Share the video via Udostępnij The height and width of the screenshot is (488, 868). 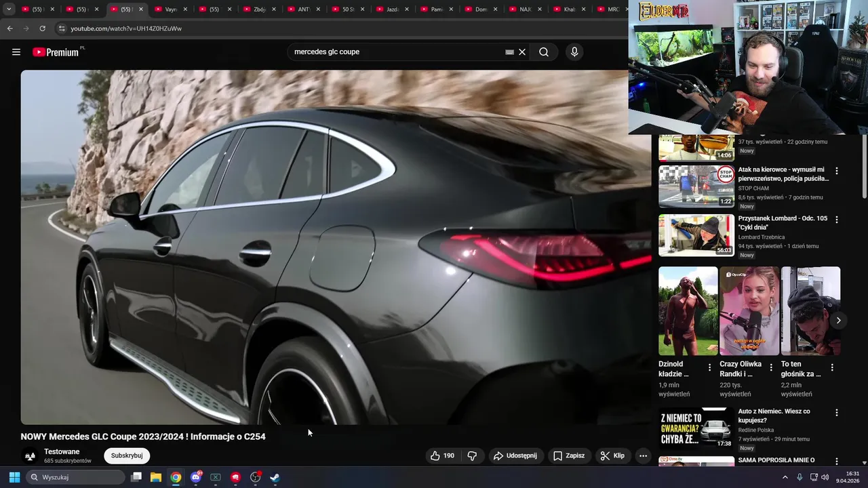515,456
